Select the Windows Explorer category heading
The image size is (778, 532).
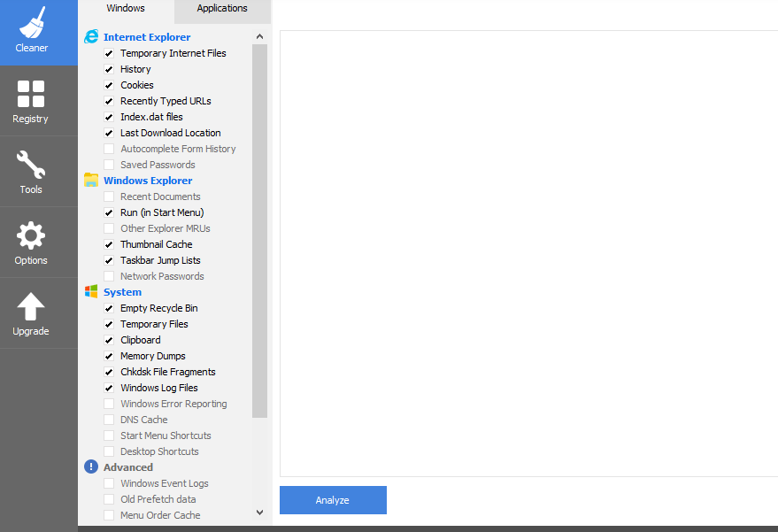point(148,181)
